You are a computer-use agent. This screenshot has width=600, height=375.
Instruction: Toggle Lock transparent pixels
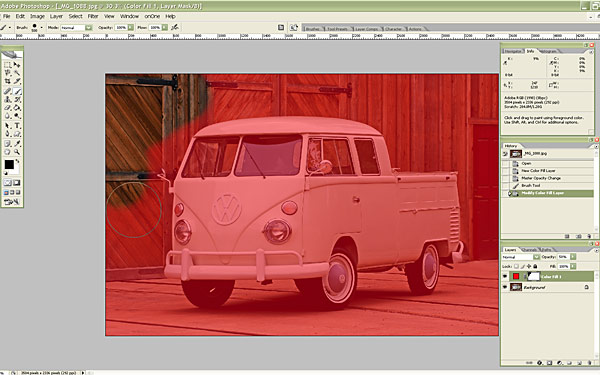[516, 266]
